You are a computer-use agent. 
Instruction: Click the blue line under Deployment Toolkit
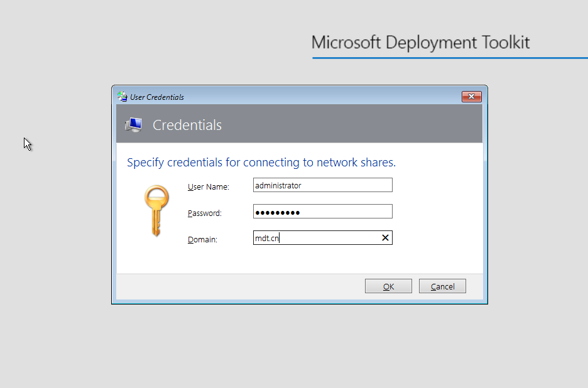450,58
